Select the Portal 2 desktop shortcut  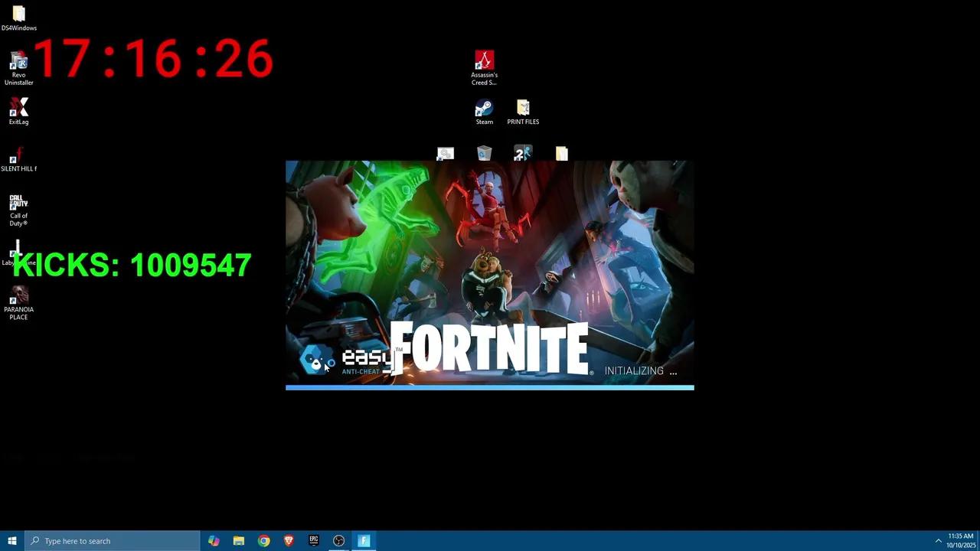523,154
